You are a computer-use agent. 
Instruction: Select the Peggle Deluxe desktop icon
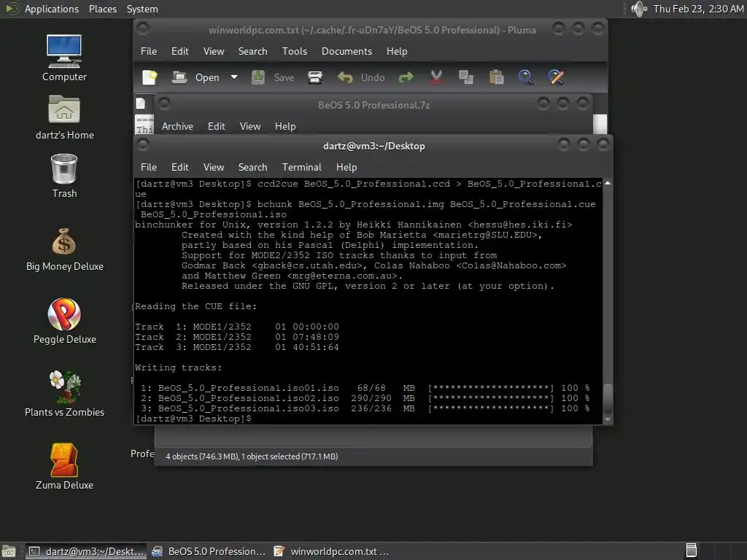coord(64,321)
